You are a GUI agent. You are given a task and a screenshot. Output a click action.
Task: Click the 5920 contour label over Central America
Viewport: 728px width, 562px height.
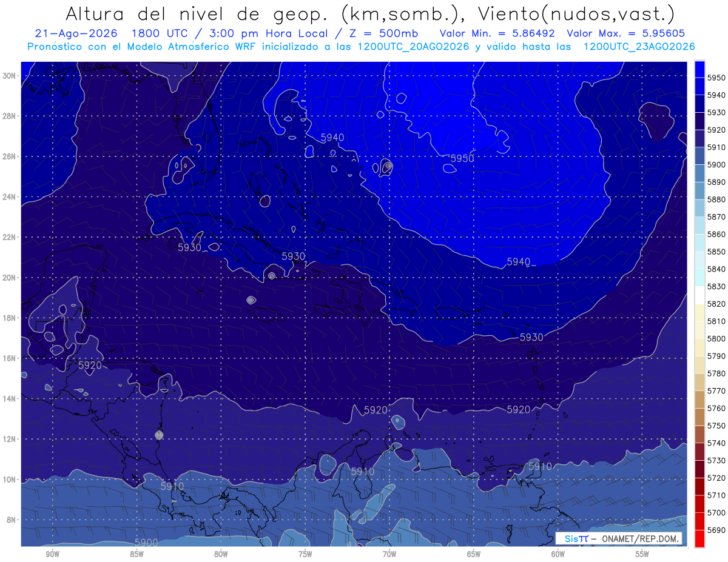click(x=90, y=365)
